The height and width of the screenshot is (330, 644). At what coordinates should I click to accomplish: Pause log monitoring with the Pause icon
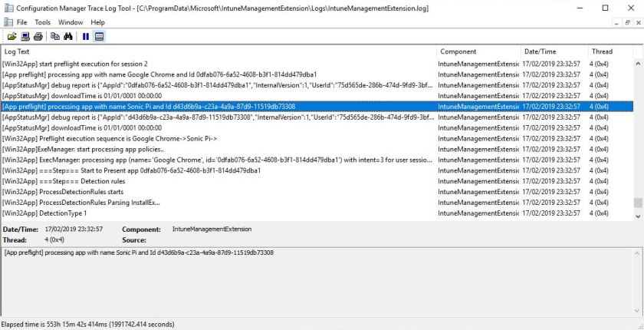click(x=86, y=36)
